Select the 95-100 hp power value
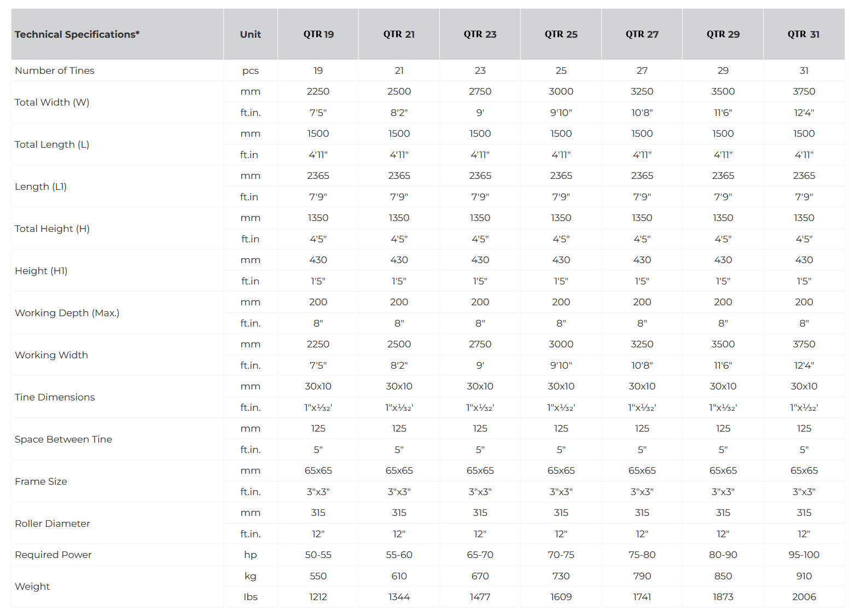Screen dimensions: 854x616 (804, 555)
